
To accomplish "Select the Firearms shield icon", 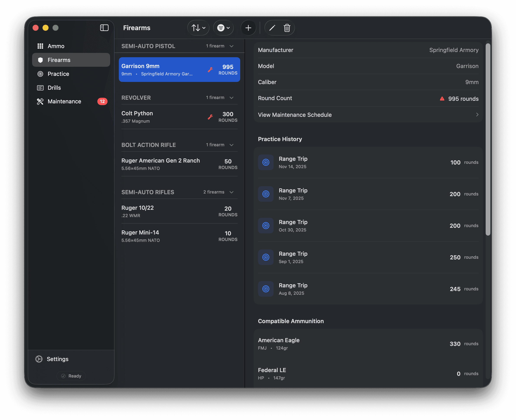I will [x=40, y=60].
